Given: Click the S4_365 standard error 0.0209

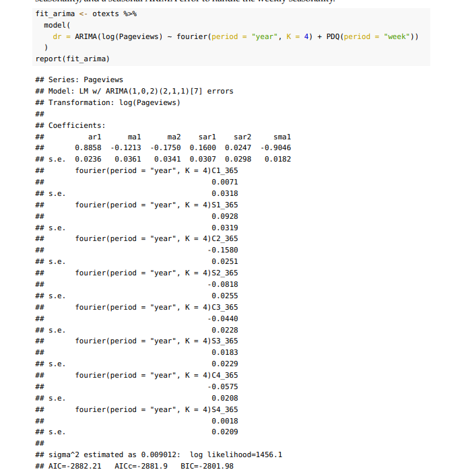Looking at the screenshot, I should 225,432.
